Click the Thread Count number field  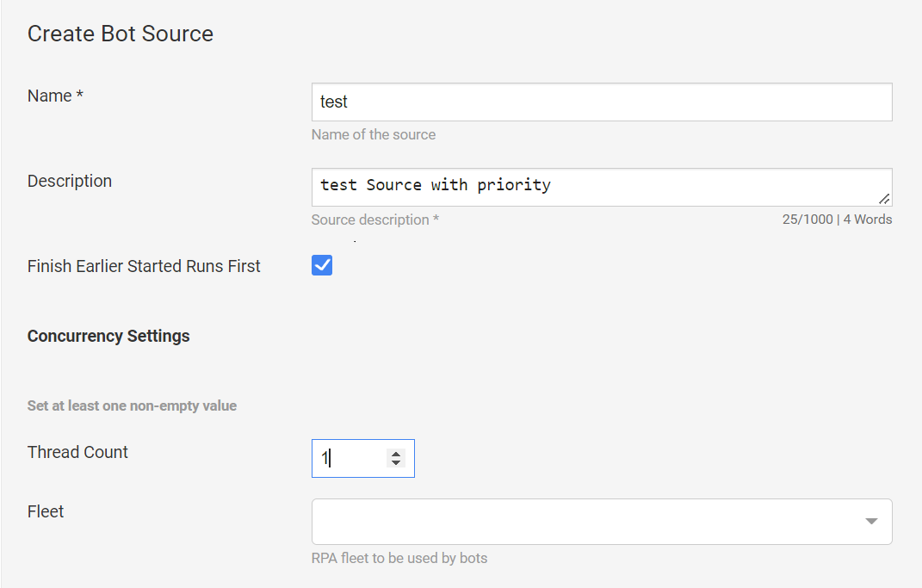[362, 459]
